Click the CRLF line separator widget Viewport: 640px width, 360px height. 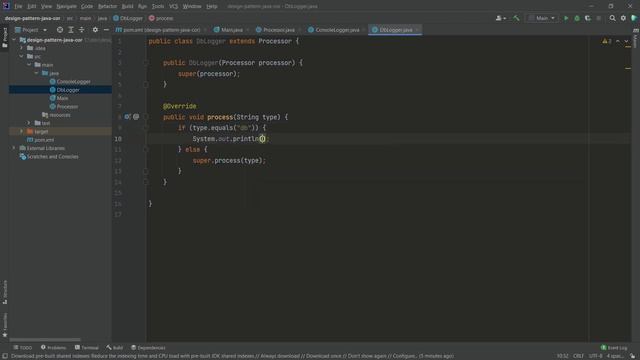(578, 356)
